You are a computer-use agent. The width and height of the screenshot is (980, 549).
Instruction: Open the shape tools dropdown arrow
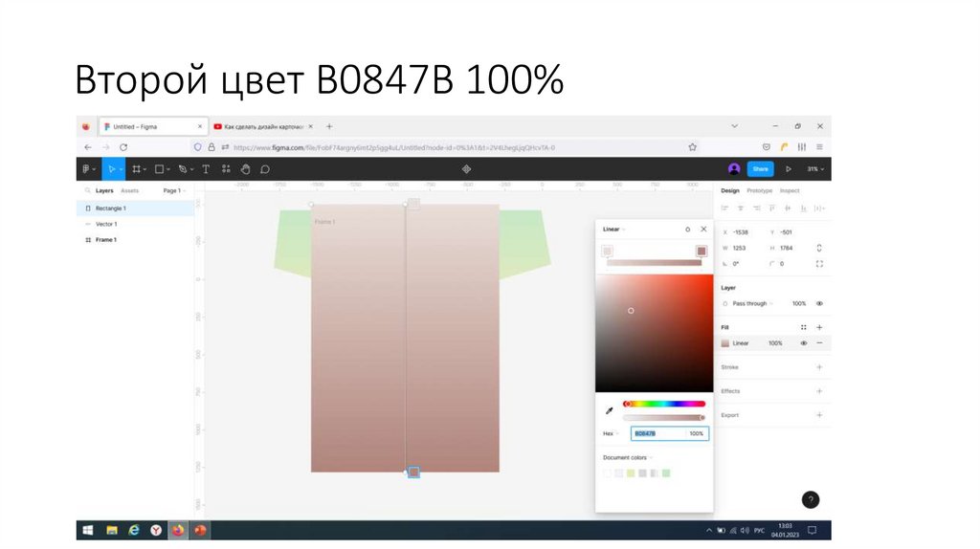pyautogui.click(x=168, y=170)
